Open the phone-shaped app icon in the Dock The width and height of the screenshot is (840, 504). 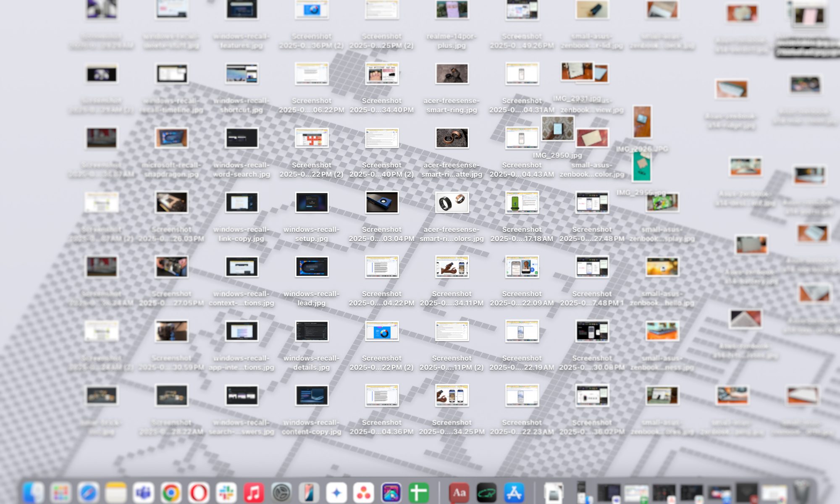309,492
